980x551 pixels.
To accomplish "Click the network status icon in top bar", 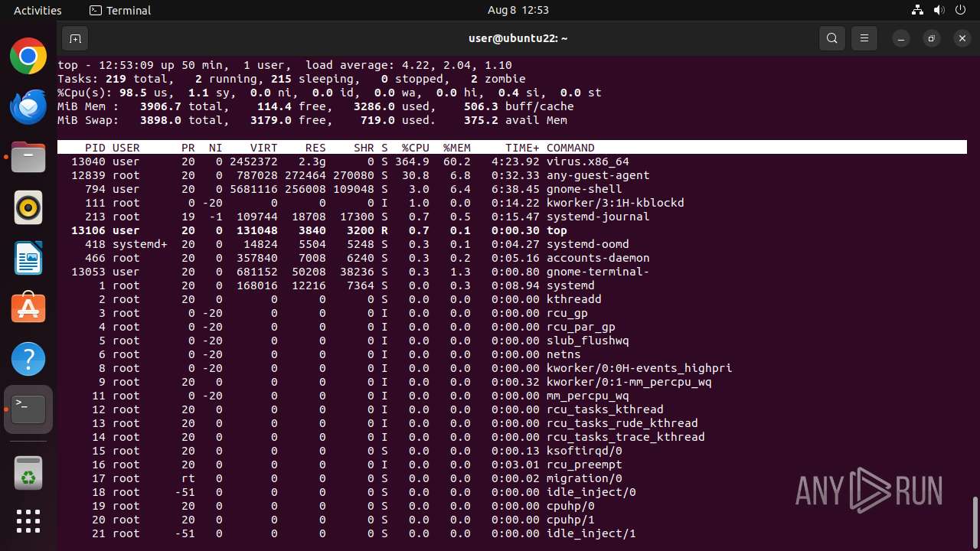I will tap(917, 10).
